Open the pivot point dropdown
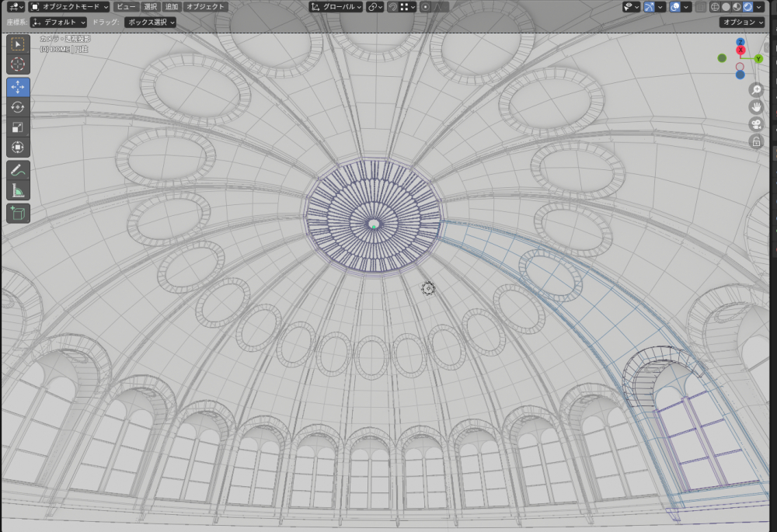Screen dimensions: 777x532 pos(375,7)
